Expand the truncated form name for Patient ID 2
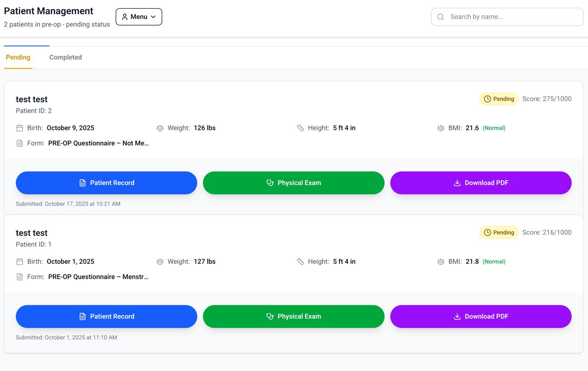 click(x=98, y=143)
